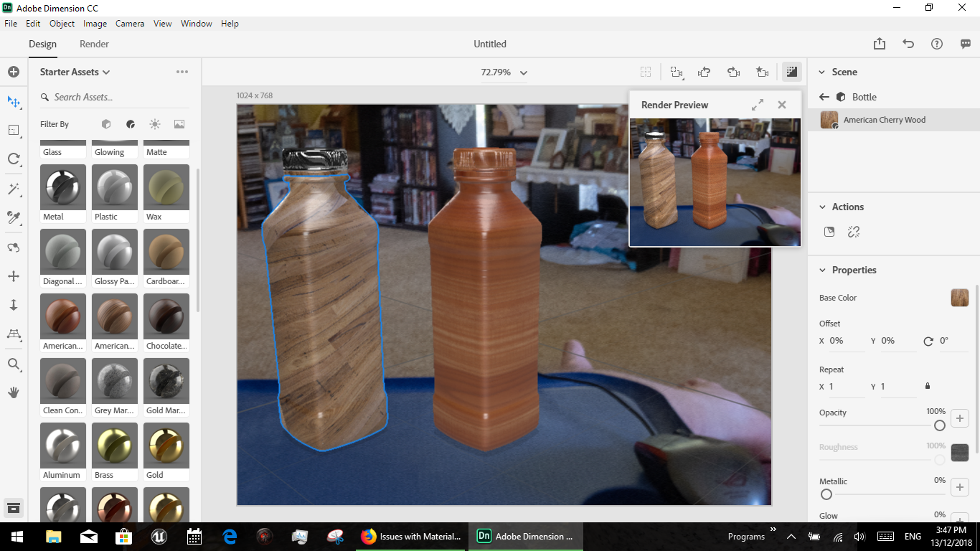Image resolution: width=980 pixels, height=551 pixels.
Task: Go back from Bottle in Scene panel
Action: coord(824,97)
